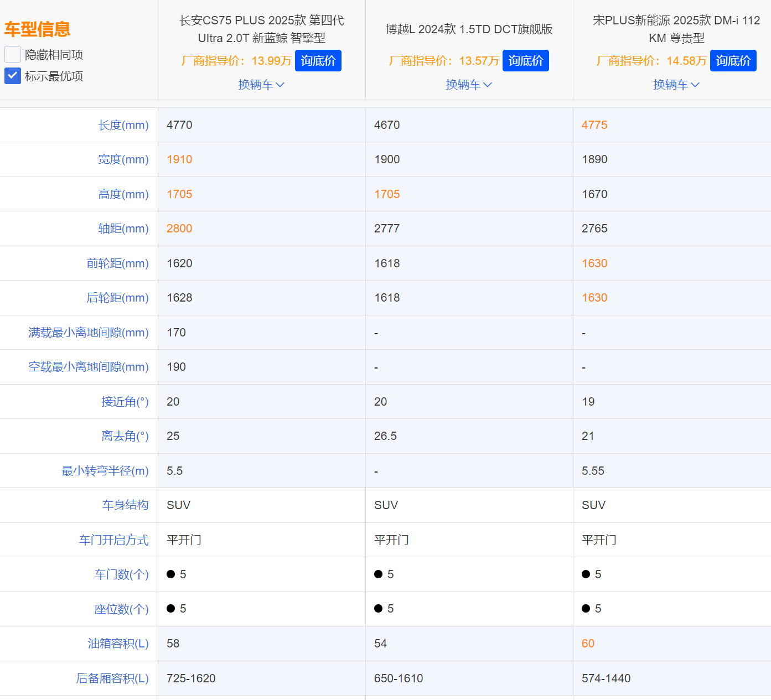The width and height of the screenshot is (771, 700).
Task: Click the 满载最小离地间隙(mm) label
Action: point(89,333)
